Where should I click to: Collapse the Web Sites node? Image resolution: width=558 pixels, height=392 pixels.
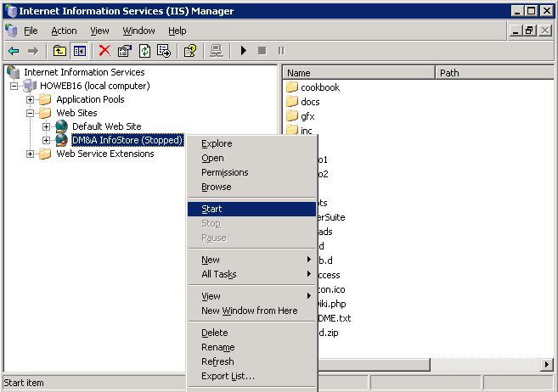(31, 114)
